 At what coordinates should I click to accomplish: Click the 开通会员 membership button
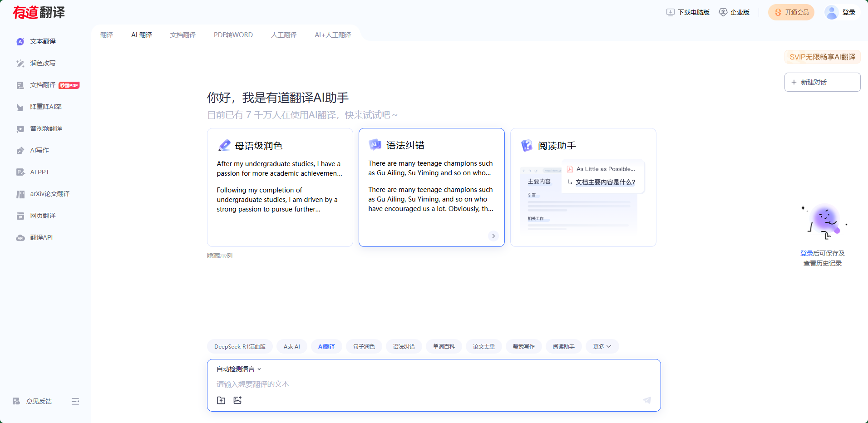click(x=791, y=12)
